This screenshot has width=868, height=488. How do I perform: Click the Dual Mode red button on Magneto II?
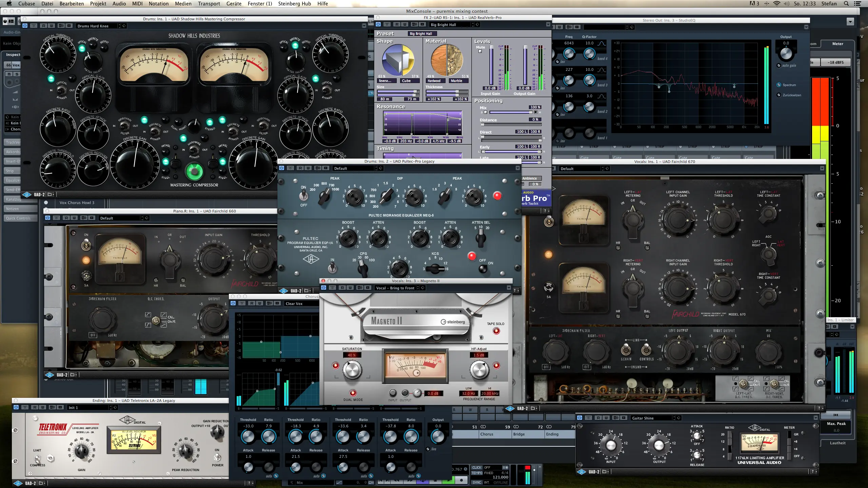[x=353, y=393]
